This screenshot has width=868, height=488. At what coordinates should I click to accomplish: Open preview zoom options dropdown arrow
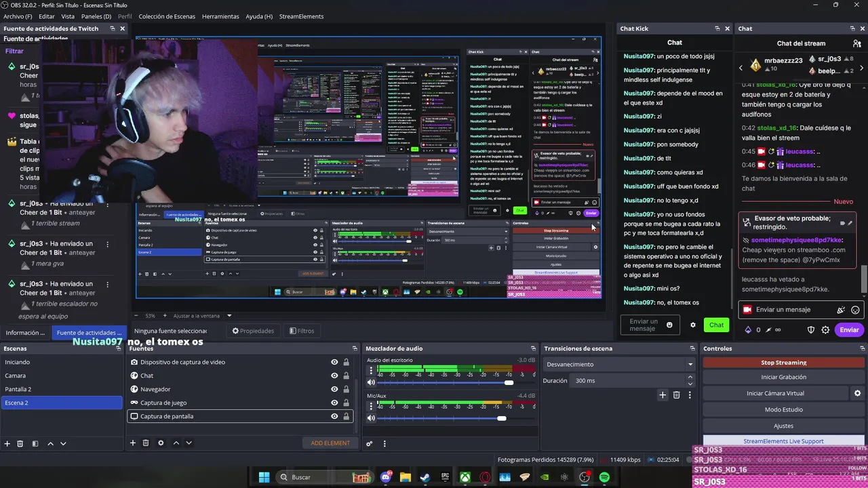pos(229,316)
